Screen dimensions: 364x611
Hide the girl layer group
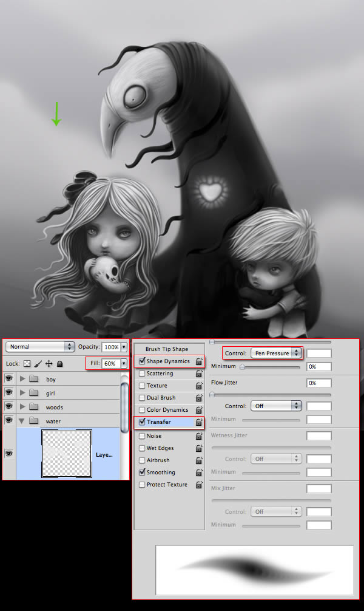point(9,392)
